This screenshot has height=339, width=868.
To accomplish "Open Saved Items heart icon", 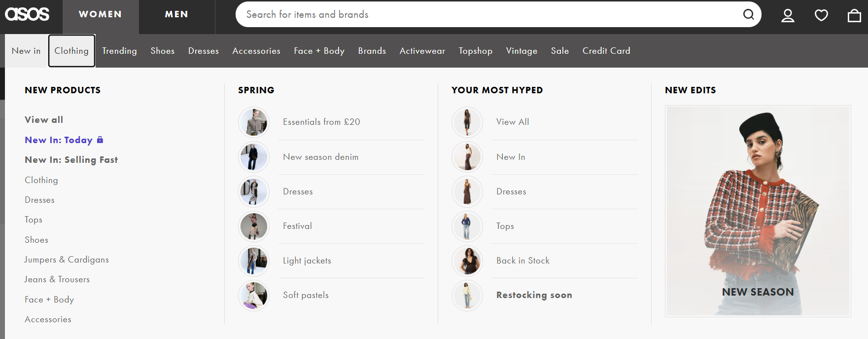I will coord(821,15).
